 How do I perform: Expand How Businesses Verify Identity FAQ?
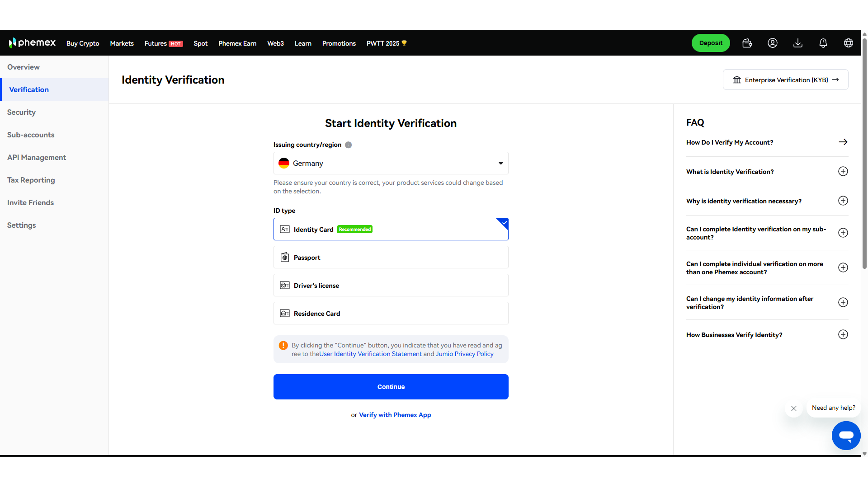coord(843,334)
